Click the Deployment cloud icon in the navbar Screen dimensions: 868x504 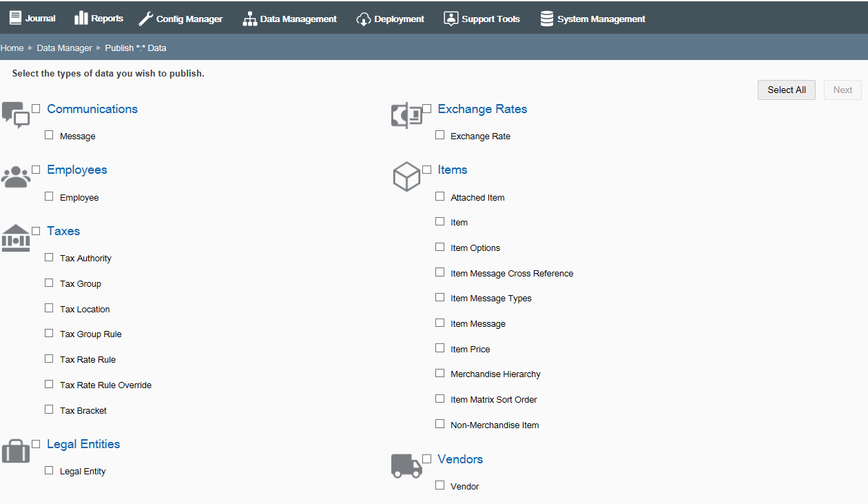tap(363, 19)
